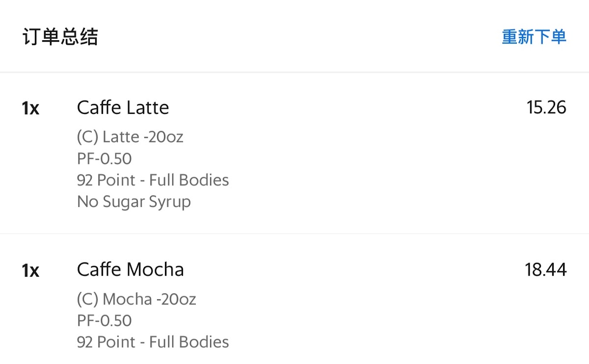The width and height of the screenshot is (589, 364).
Task: Click the 1x quantity beside Caffe Mocha
Action: click(30, 270)
